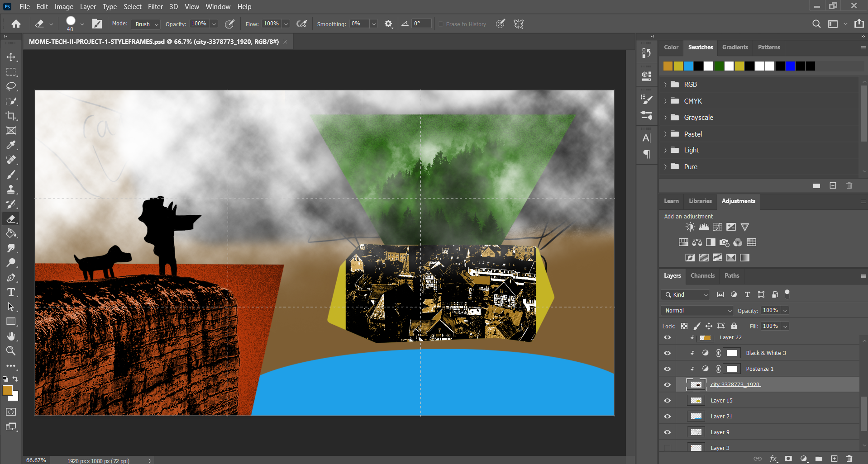
Task: Hide Layer 15 visibility
Action: coord(667,401)
